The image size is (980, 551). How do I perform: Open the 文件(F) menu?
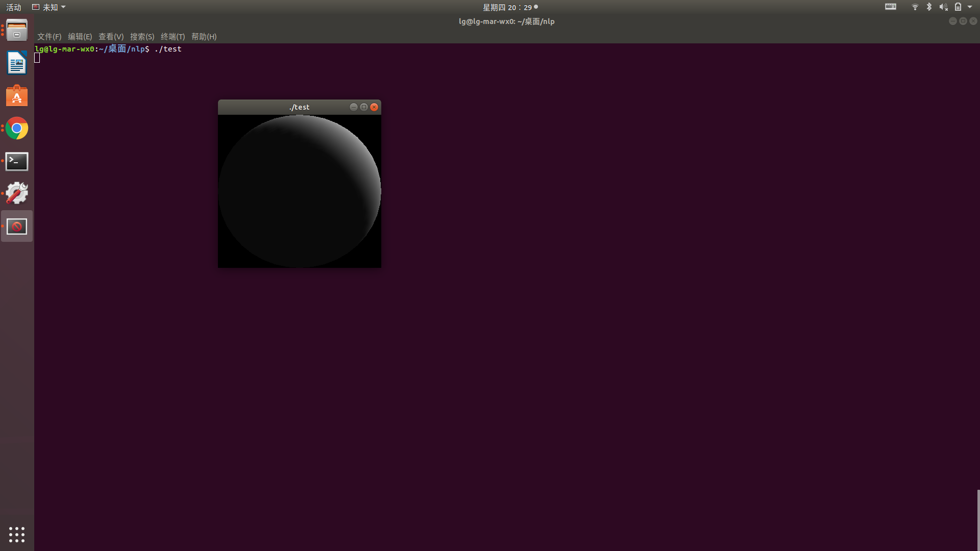coord(49,37)
